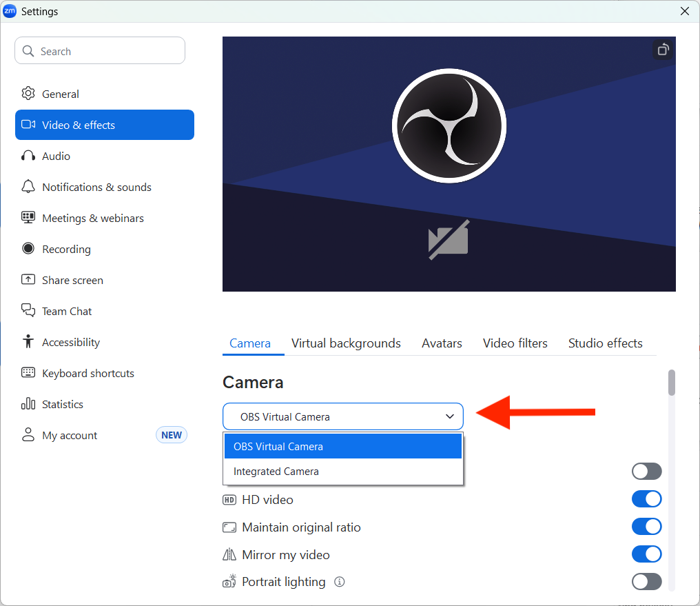
Task: Click the Team Chat bubbles icon
Action: [x=28, y=310]
